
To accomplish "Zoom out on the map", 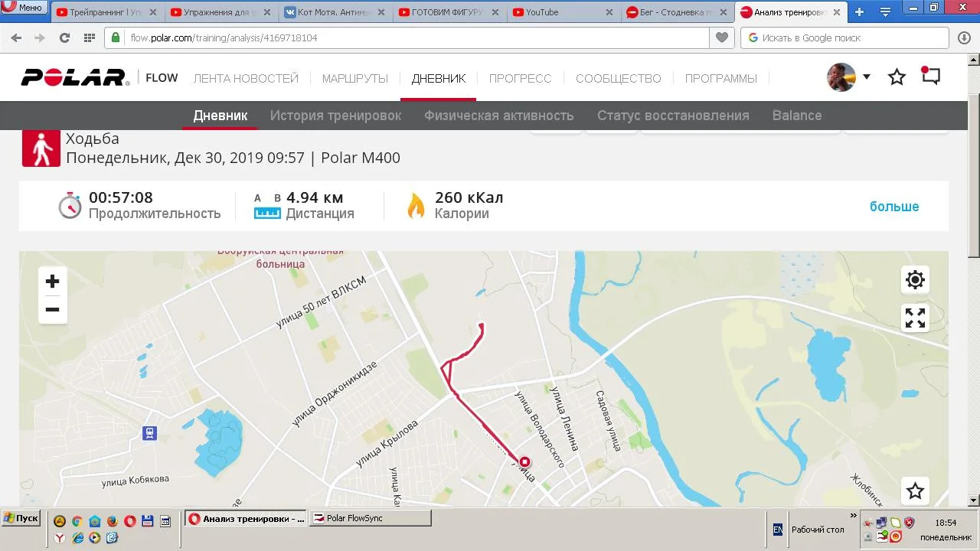I will [x=52, y=309].
